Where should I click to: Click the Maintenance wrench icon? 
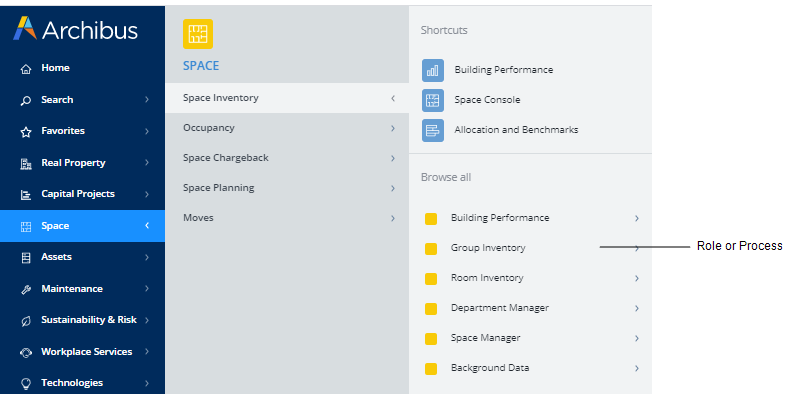click(x=26, y=289)
